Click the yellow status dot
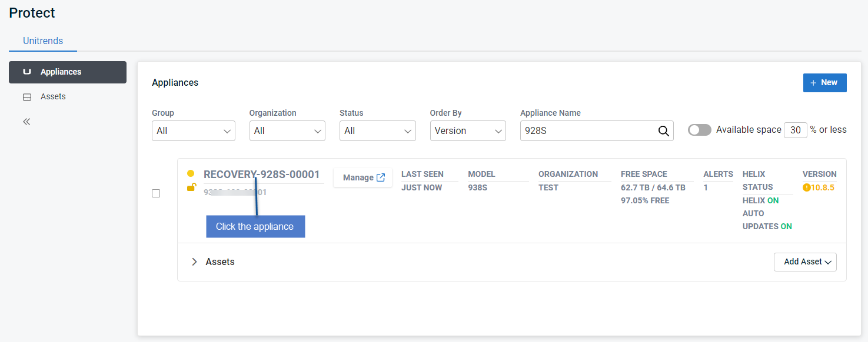 click(191, 174)
